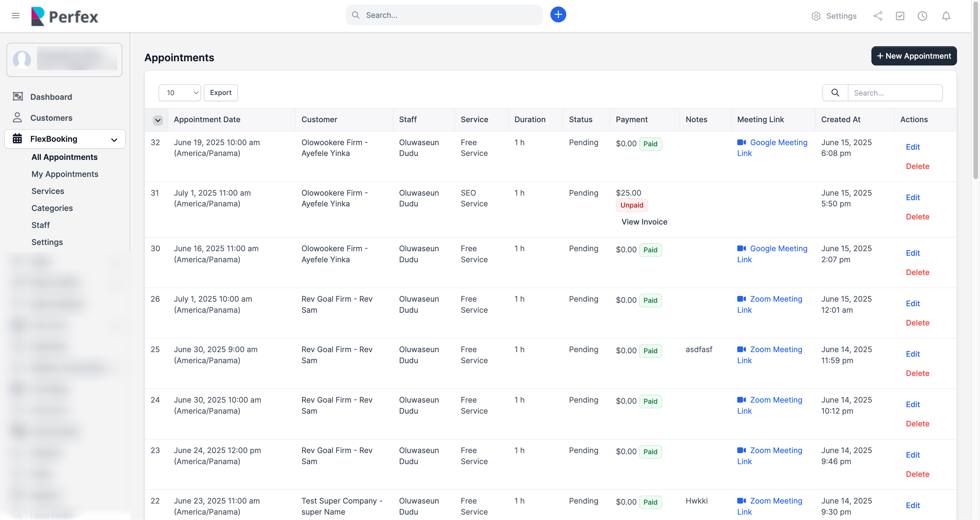
Task: Click the Export button
Action: (220, 93)
